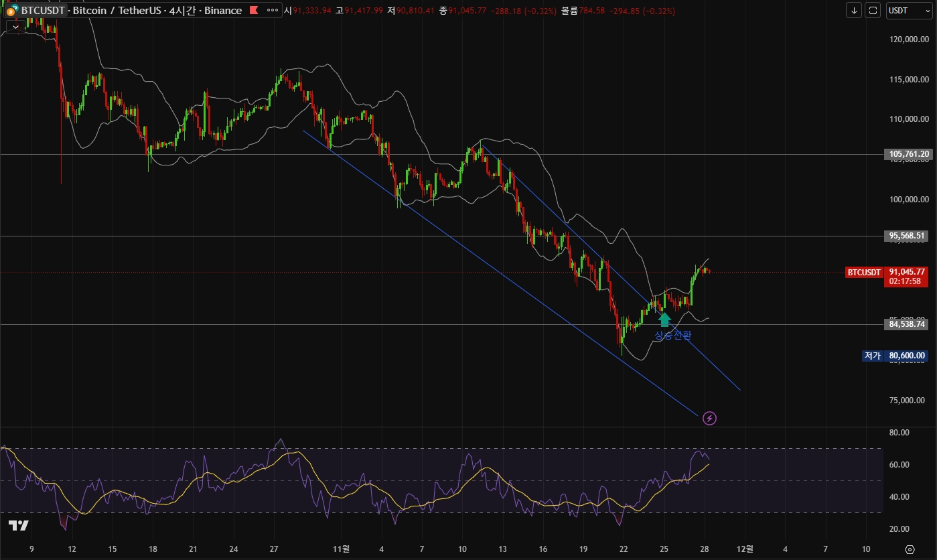Screen dimensions: 937x560
Task: Click the 95,568.51 horizontal line price label
Action: 908,236
